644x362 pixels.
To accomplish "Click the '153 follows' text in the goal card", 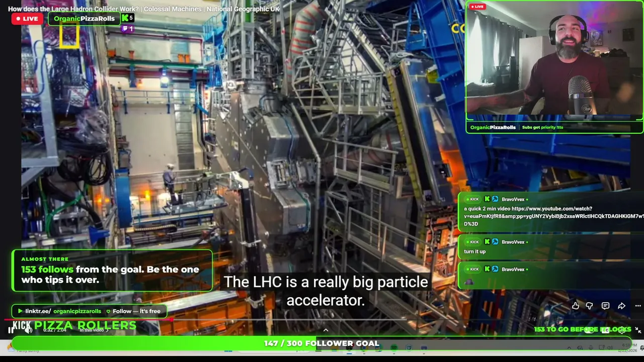I will pyautogui.click(x=47, y=269).
